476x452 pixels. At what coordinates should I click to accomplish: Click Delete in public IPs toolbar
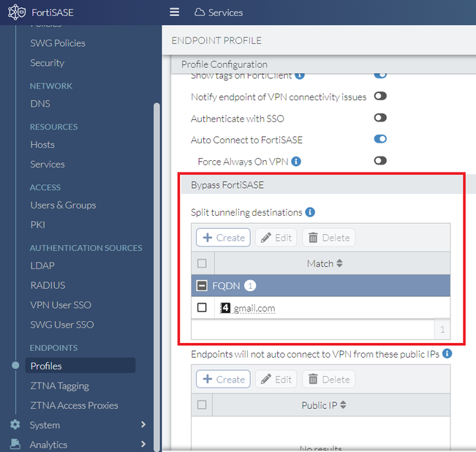coord(329,379)
